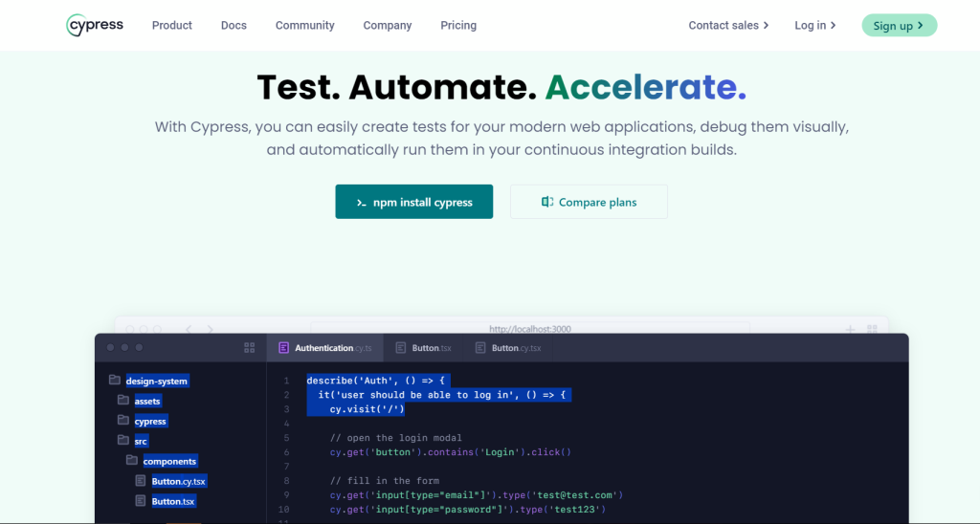Click the Log in link
Viewport: 980px width, 524px height.
pos(815,26)
